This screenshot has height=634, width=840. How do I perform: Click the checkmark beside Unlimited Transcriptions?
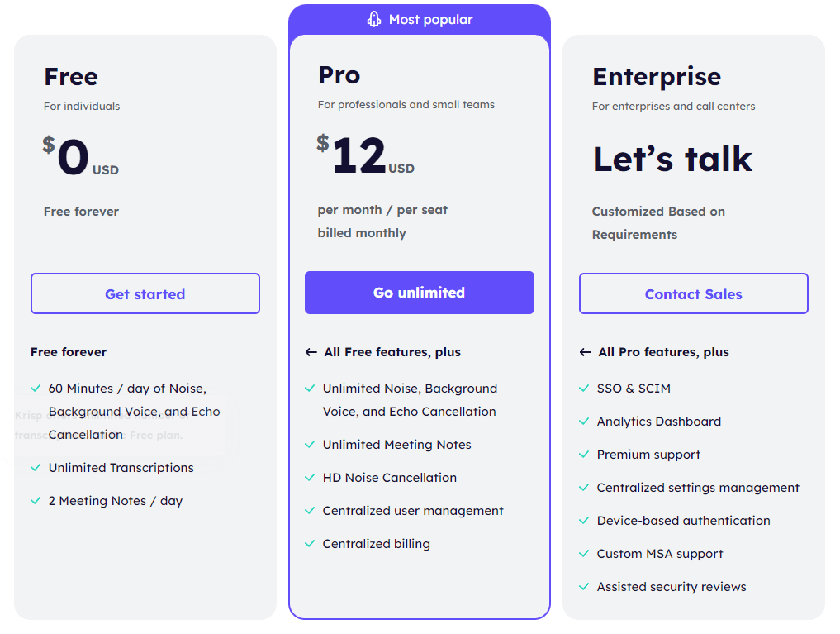(x=36, y=468)
